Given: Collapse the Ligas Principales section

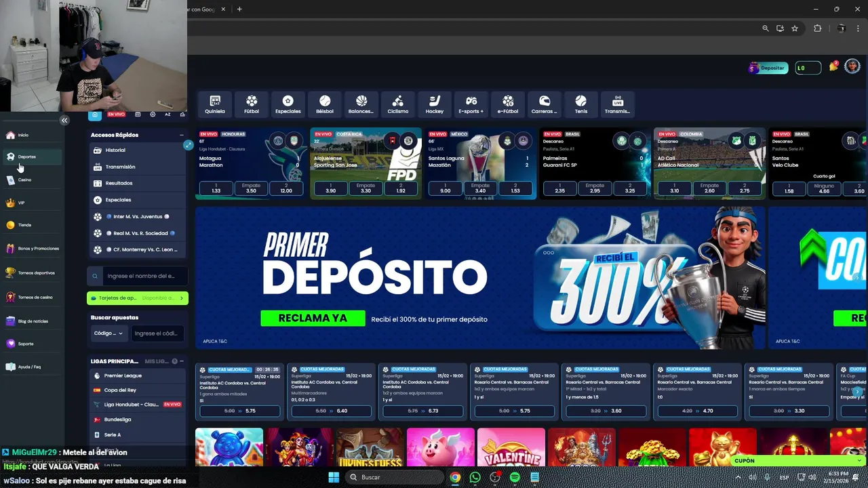Looking at the screenshot, I should 182,361.
